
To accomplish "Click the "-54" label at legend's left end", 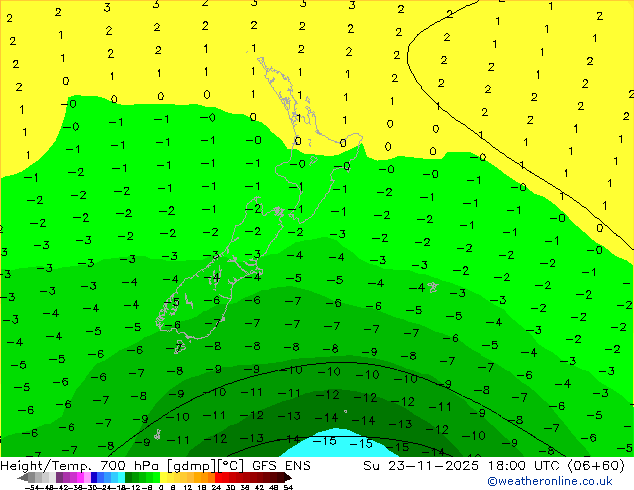I will (x=31, y=487).
